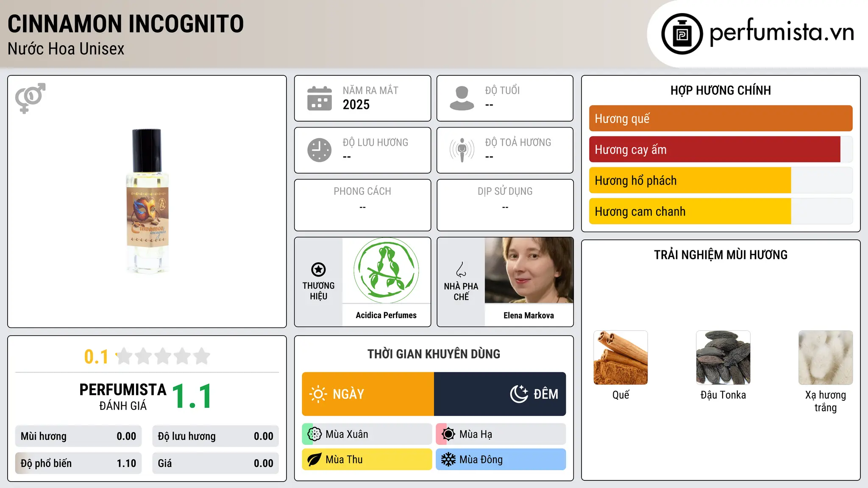Click the Perfumista đánh giá label

click(x=123, y=396)
